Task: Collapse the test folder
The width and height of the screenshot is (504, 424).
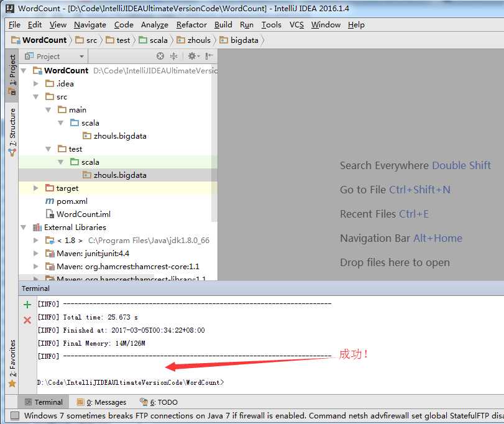Action: click(48, 149)
